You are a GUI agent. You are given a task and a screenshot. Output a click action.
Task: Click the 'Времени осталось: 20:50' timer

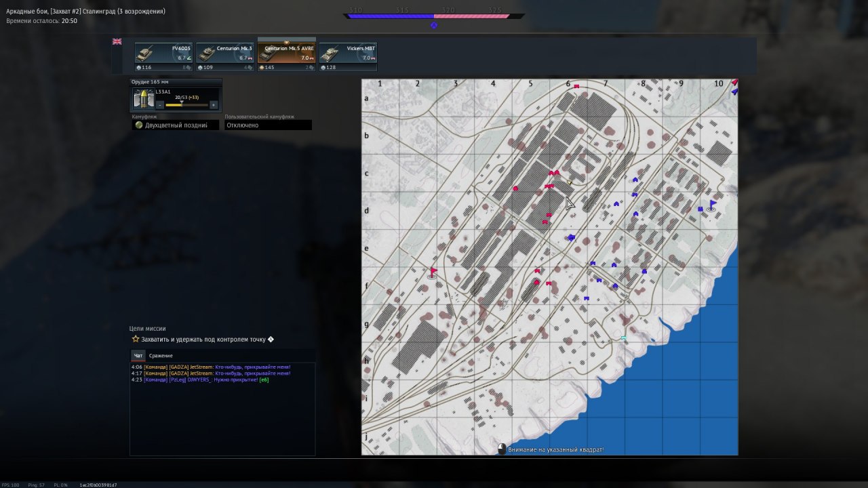click(x=41, y=21)
